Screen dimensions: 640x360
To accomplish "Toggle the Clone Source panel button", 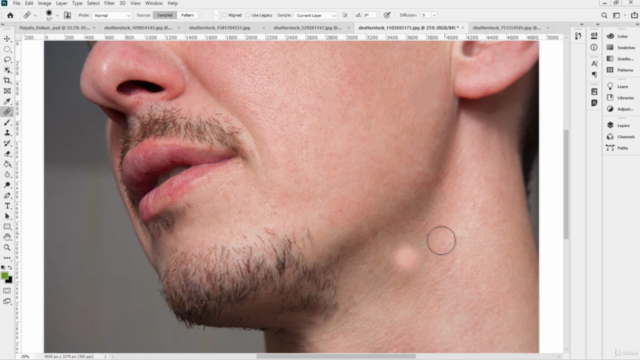I will point(67,16).
